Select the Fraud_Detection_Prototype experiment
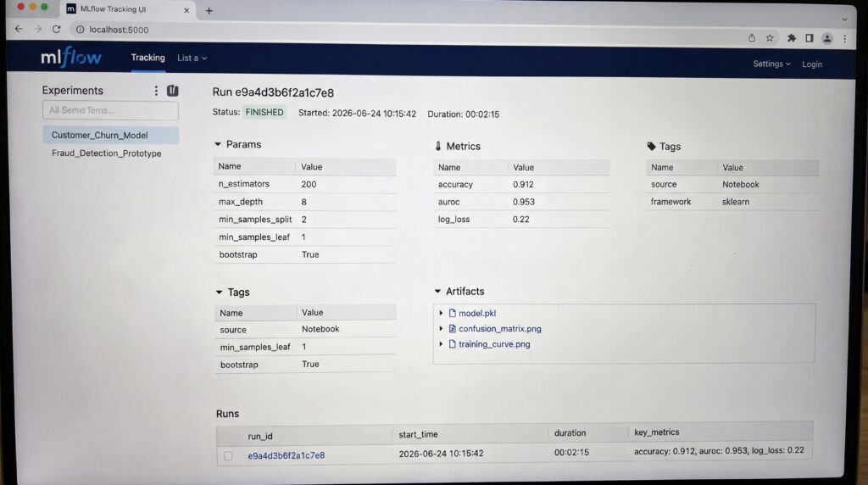 [x=106, y=153]
